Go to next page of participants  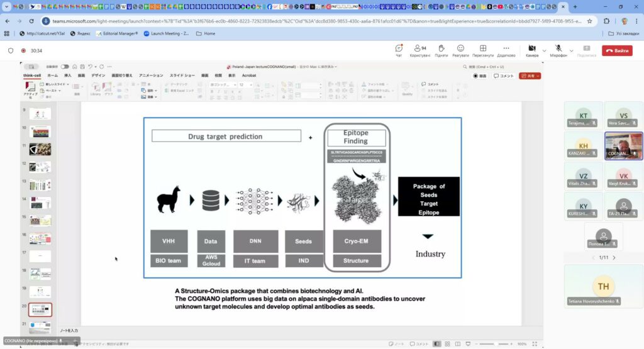tap(614, 257)
